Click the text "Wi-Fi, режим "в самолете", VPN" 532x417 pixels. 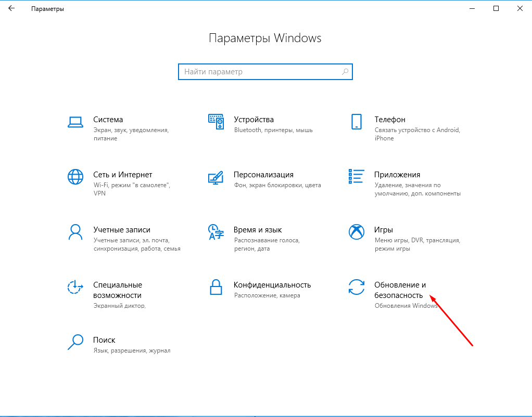point(132,189)
